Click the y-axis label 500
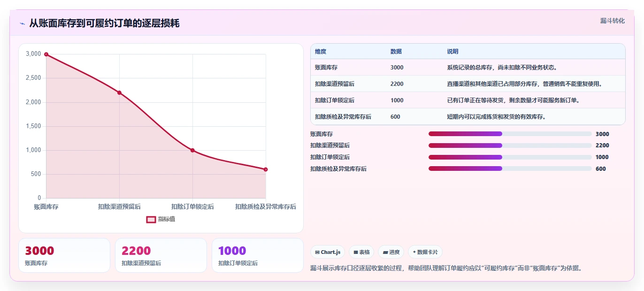The height and width of the screenshot is (291, 644). [36, 174]
